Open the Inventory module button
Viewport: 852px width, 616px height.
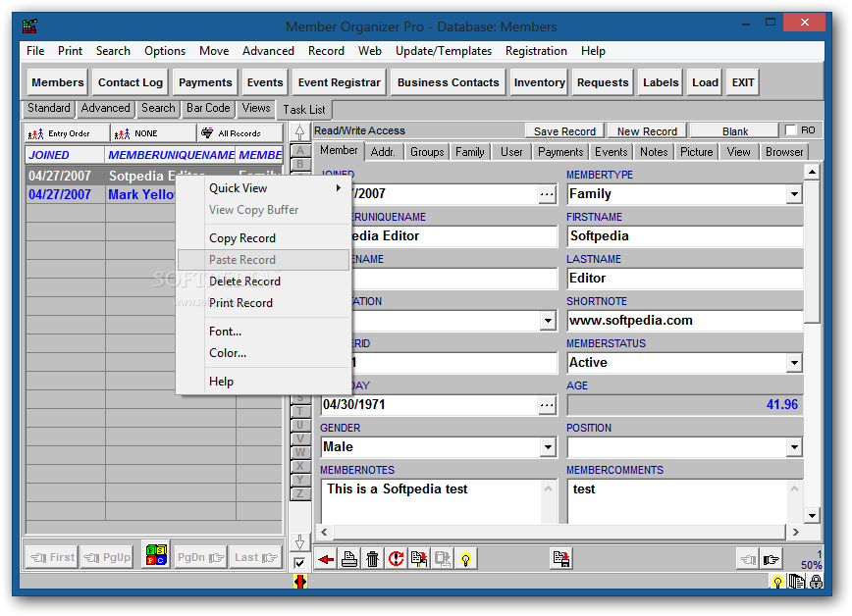click(539, 82)
